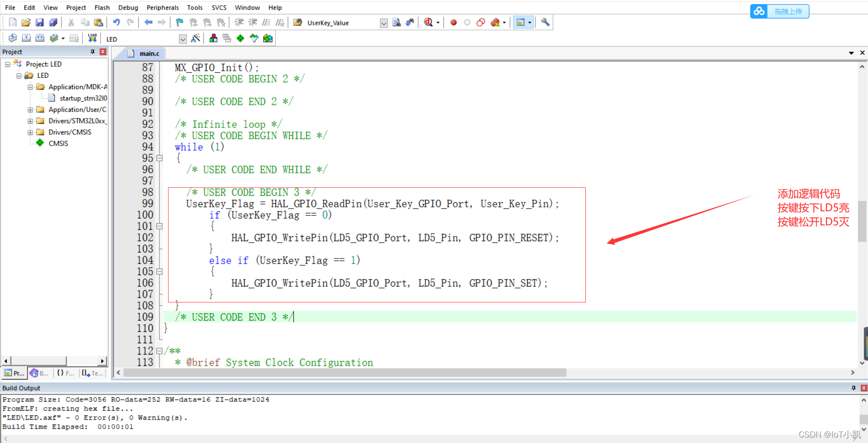Click incremental find icon
Screen dimensions: 868x443
410,22
